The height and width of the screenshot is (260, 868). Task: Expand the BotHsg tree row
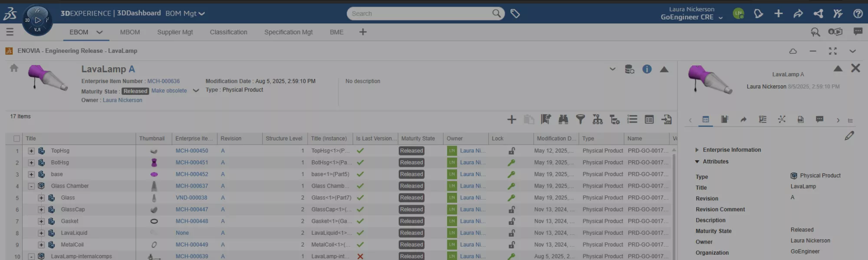pos(31,162)
